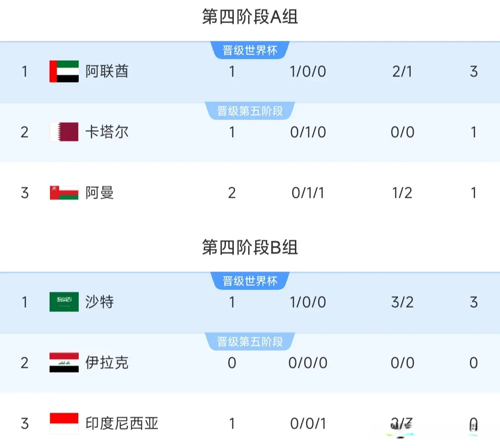Click the 晋级第五阶段 badge above 伊拉克
500x448 pixels.
click(x=250, y=342)
